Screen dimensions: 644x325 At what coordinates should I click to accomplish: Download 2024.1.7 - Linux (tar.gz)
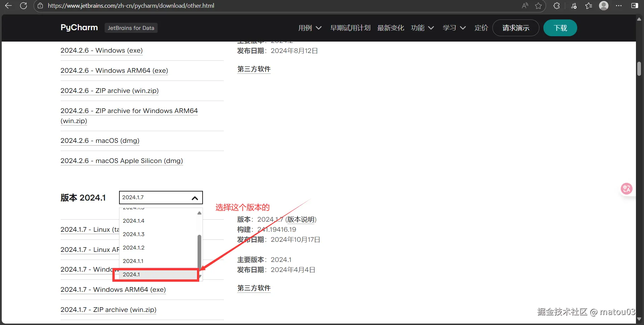pos(90,229)
